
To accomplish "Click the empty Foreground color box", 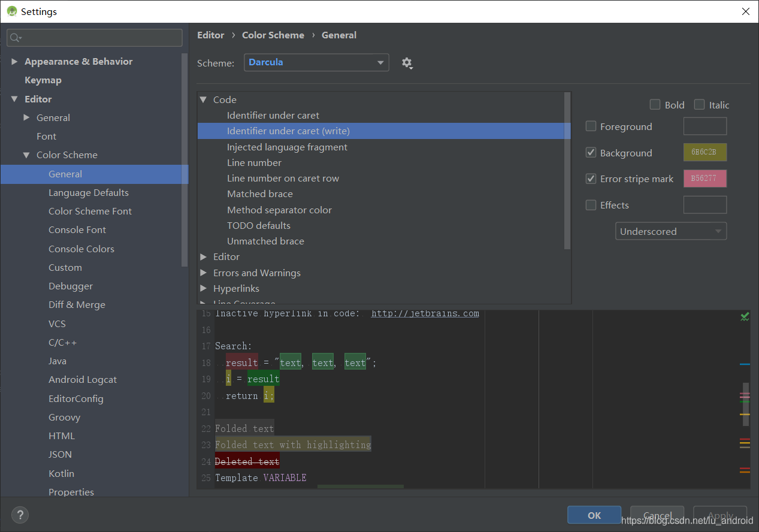I will pos(705,126).
